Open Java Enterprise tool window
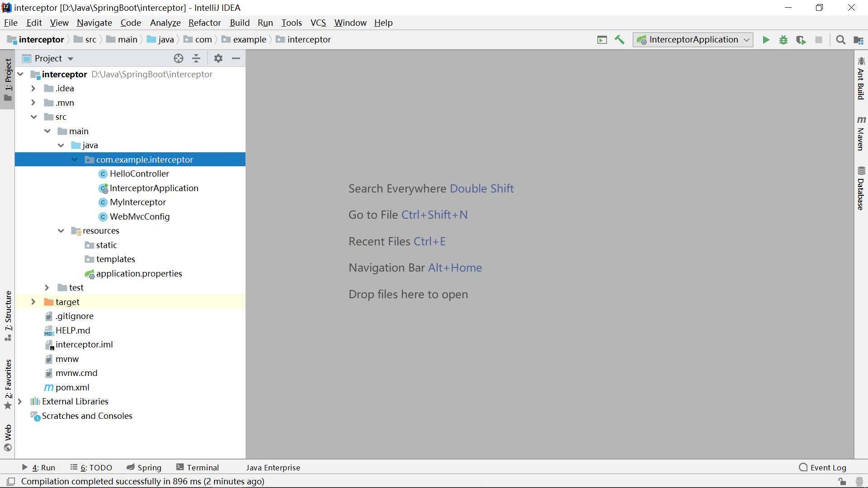The width and height of the screenshot is (868, 488). pos(273,468)
